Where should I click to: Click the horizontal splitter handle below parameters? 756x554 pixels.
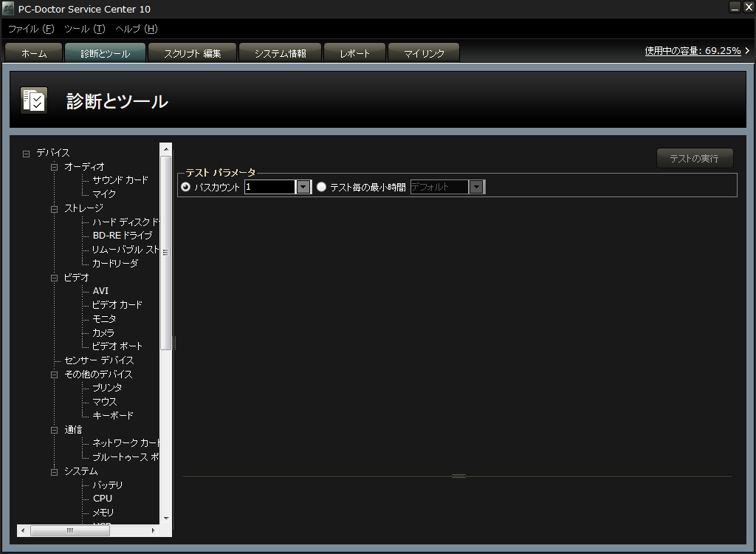[458, 476]
